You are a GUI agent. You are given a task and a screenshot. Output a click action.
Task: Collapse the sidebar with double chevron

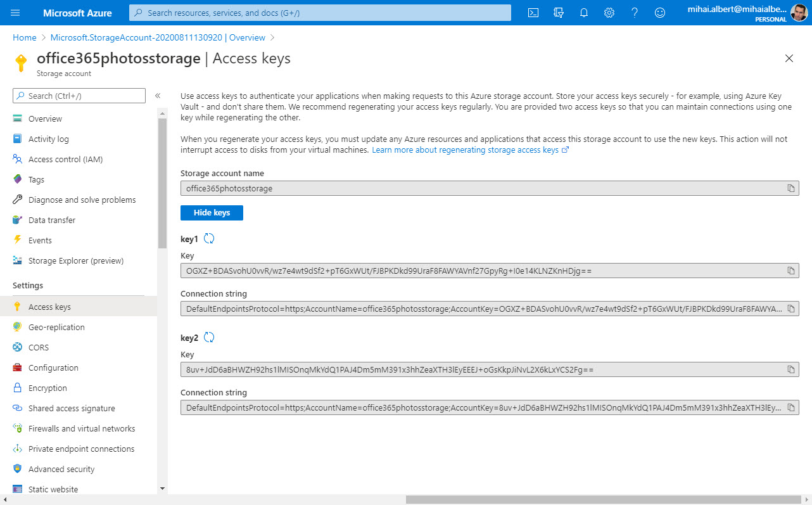(158, 96)
